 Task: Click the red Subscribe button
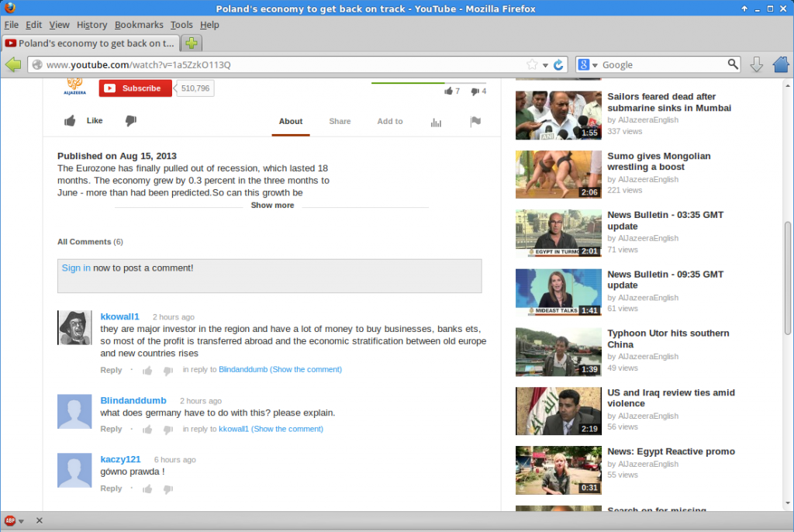point(136,88)
